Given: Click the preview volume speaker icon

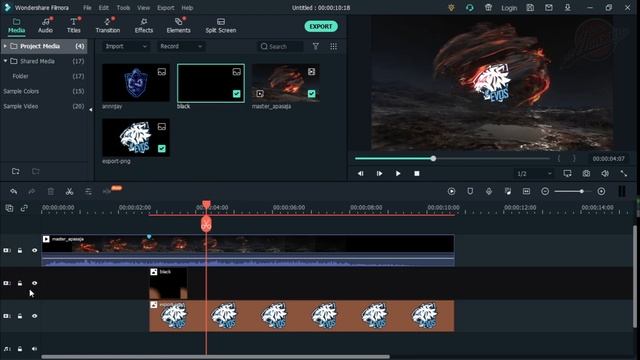Looking at the screenshot, I should pyautogui.click(x=605, y=173).
